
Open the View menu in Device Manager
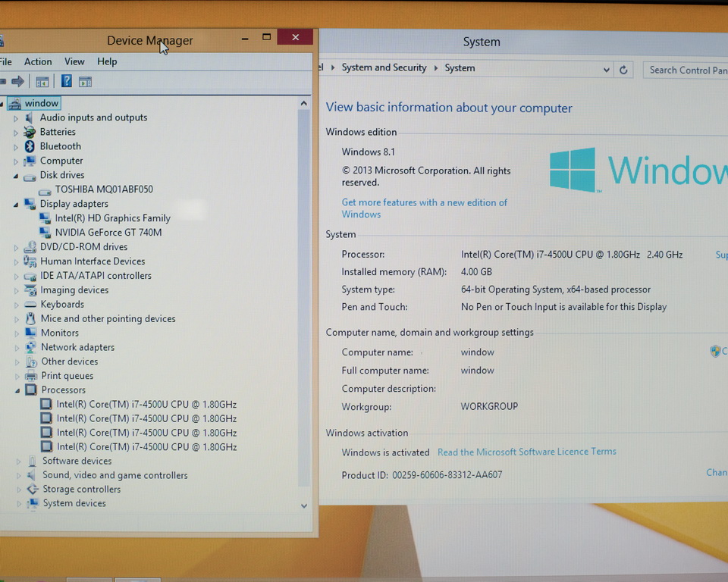click(x=74, y=61)
